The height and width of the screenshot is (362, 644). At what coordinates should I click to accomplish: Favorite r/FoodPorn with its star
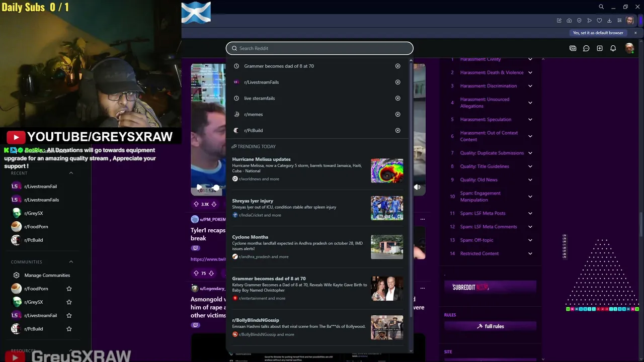(69, 289)
